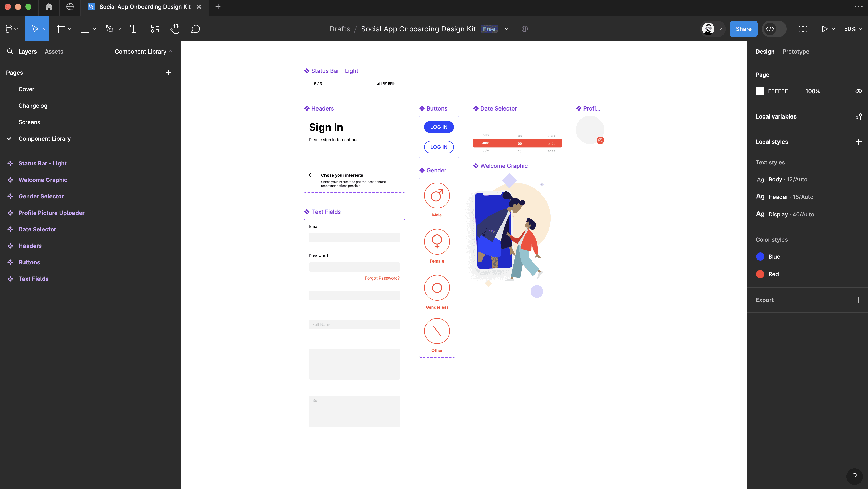Select the Frame tool
868x489 pixels.
pos(61,29)
